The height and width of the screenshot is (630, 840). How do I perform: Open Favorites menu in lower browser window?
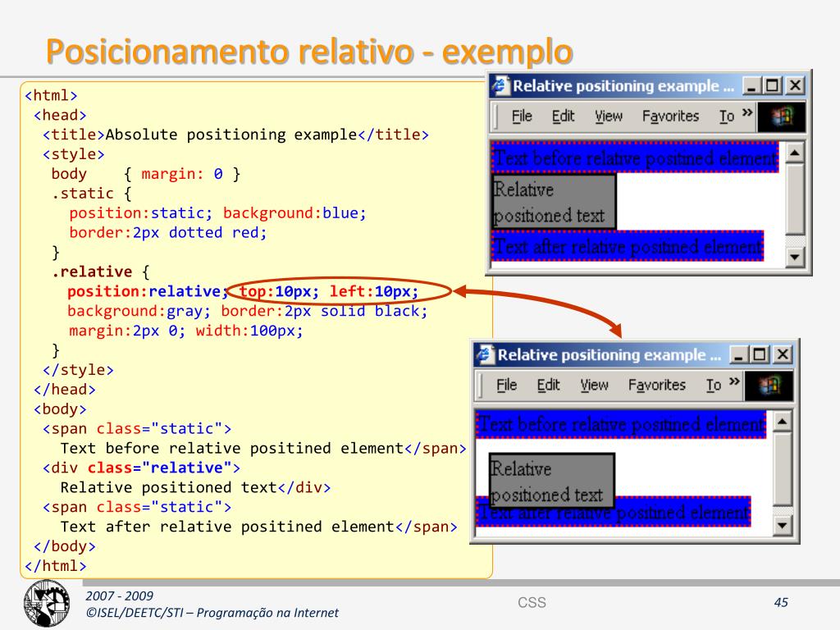(657, 386)
